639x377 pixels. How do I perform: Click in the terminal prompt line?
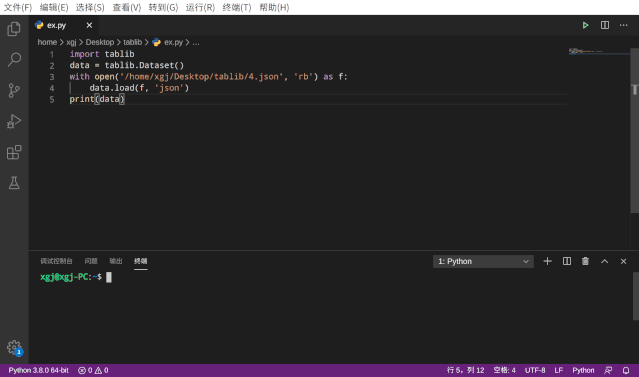click(76, 277)
